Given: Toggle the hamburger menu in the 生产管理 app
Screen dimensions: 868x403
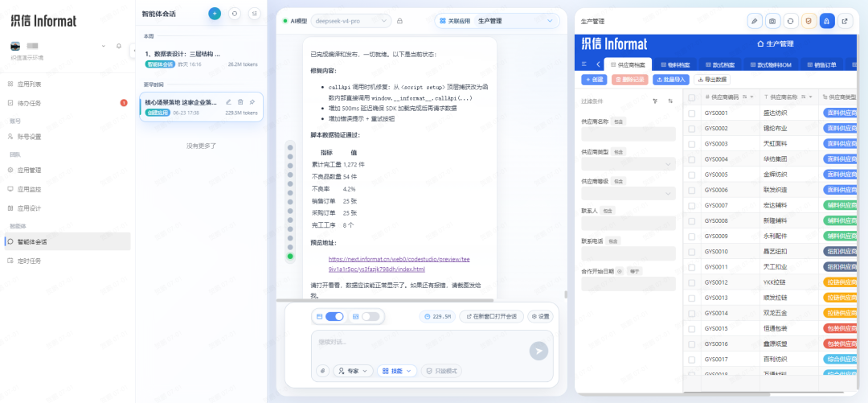Looking at the screenshot, I should point(584,64).
